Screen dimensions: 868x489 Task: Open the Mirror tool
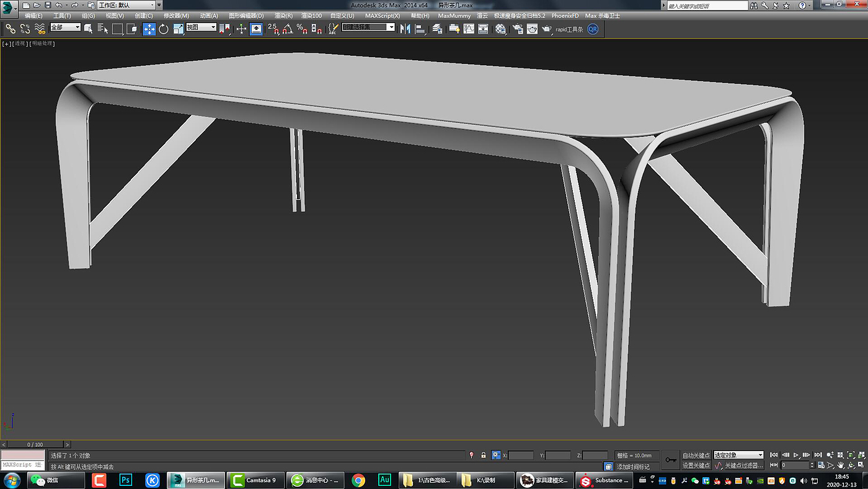pyautogui.click(x=405, y=29)
